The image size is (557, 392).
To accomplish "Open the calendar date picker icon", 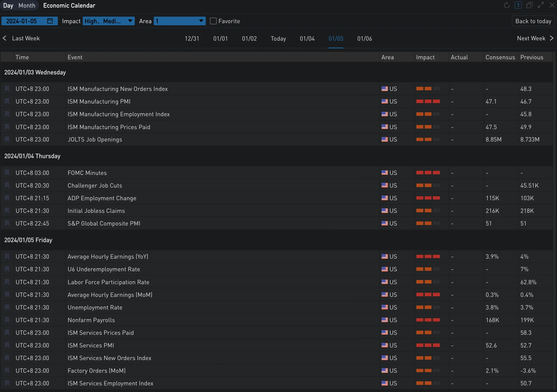I will pyautogui.click(x=50, y=21).
